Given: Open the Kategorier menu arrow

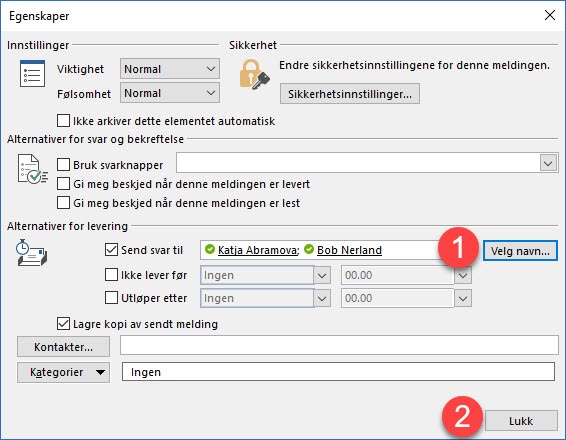Looking at the screenshot, I should click(100, 372).
